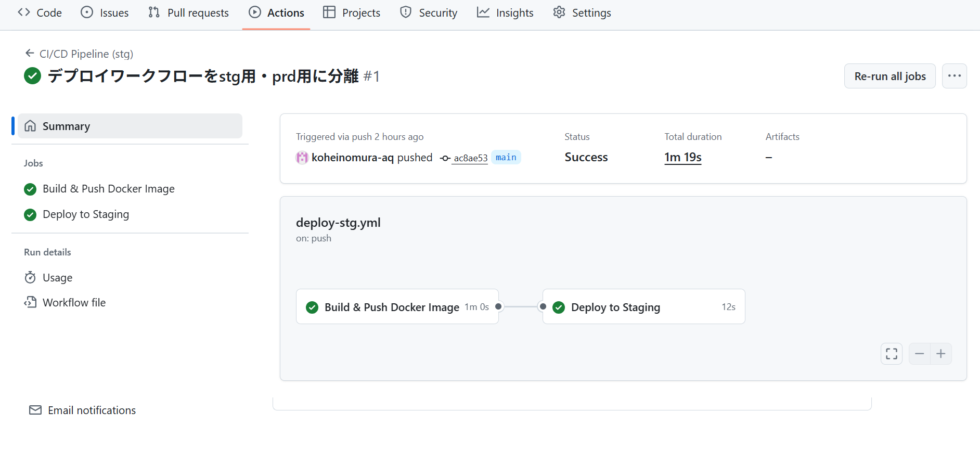The height and width of the screenshot is (450, 980).
Task: Click the envelope icon beside Email notifications
Action: [x=35, y=410]
